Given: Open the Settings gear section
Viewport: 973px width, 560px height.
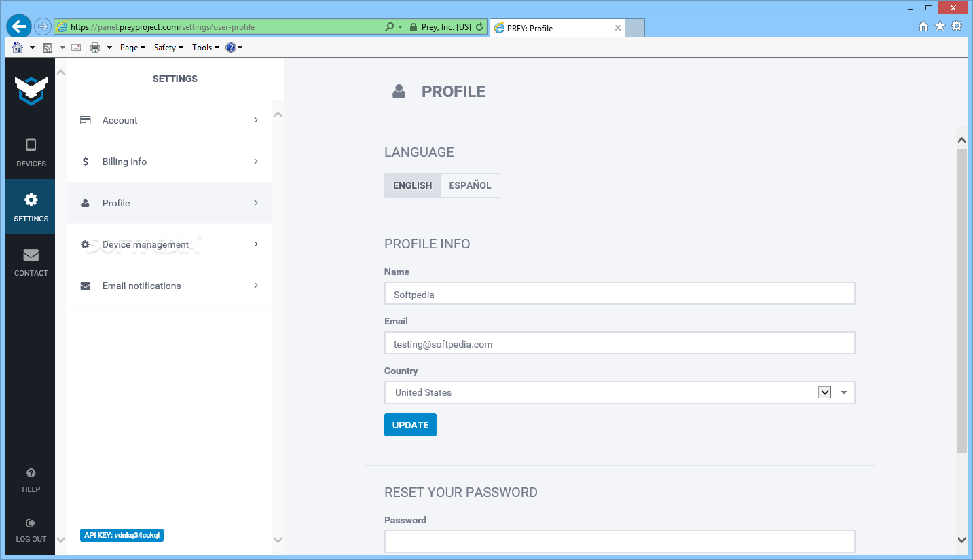Looking at the screenshot, I should [x=31, y=208].
